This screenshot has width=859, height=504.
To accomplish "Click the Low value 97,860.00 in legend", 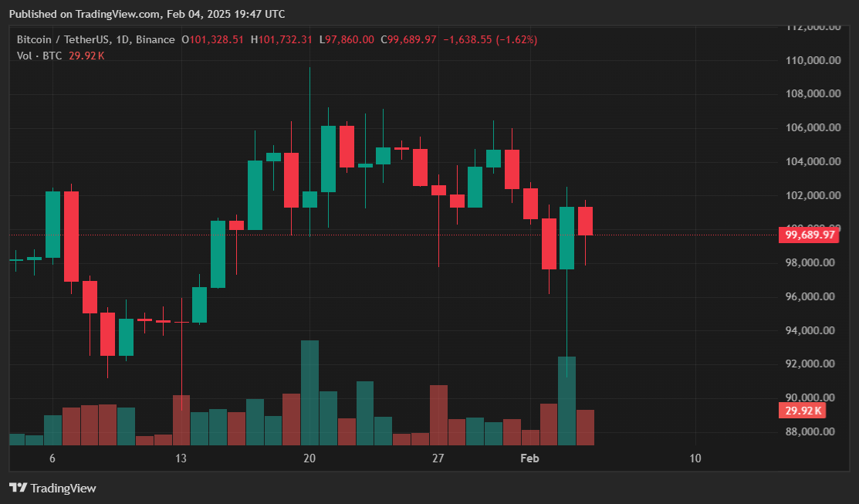I will pyautogui.click(x=347, y=39).
